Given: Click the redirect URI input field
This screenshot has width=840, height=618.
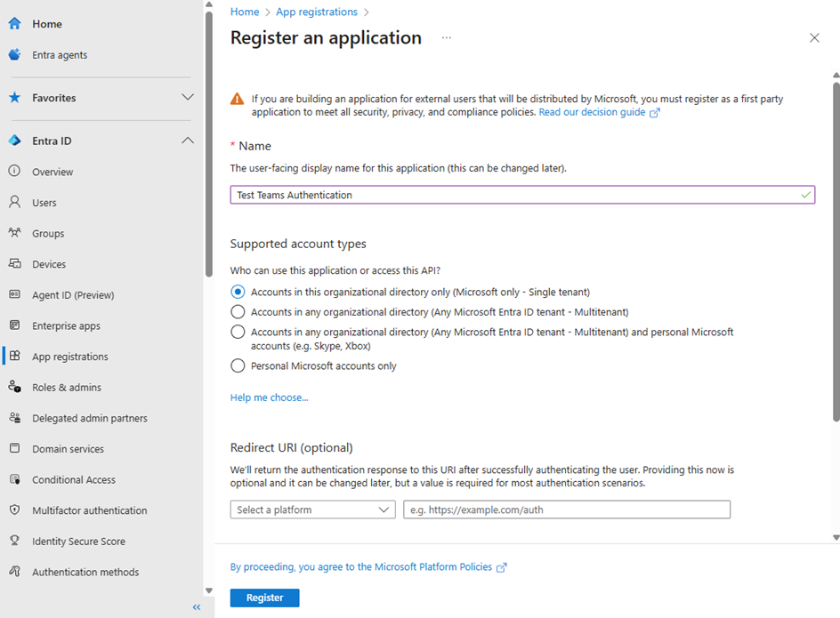Looking at the screenshot, I should point(566,510).
